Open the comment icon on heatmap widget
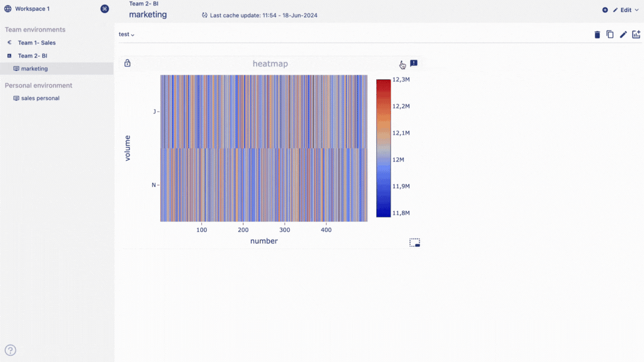Viewport: 644px width, 362px height. pyautogui.click(x=414, y=63)
